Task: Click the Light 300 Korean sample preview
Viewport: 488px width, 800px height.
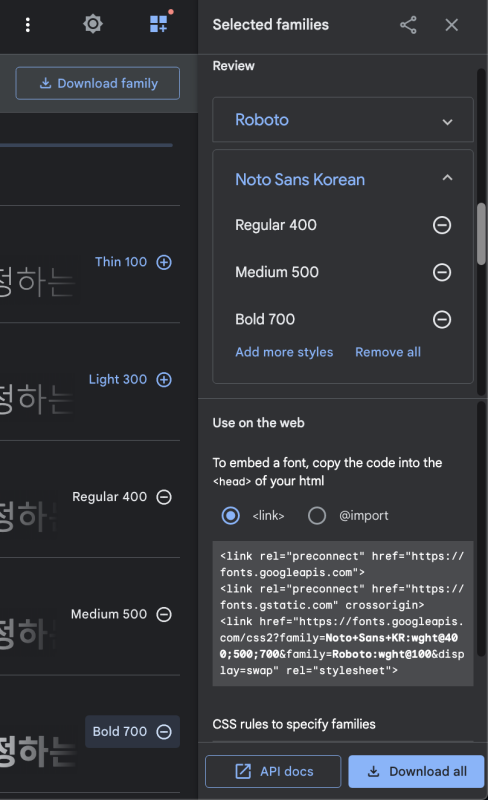Action: click(37, 399)
